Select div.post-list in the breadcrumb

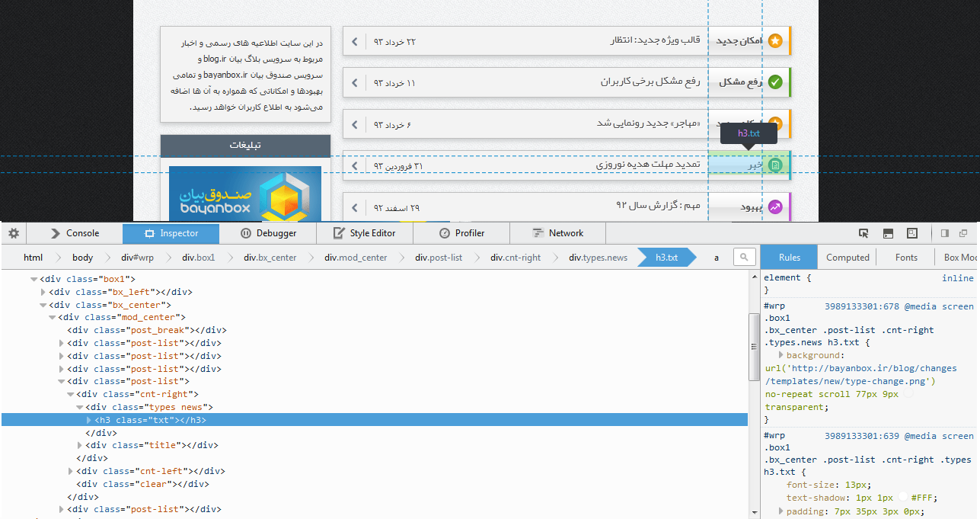point(439,258)
